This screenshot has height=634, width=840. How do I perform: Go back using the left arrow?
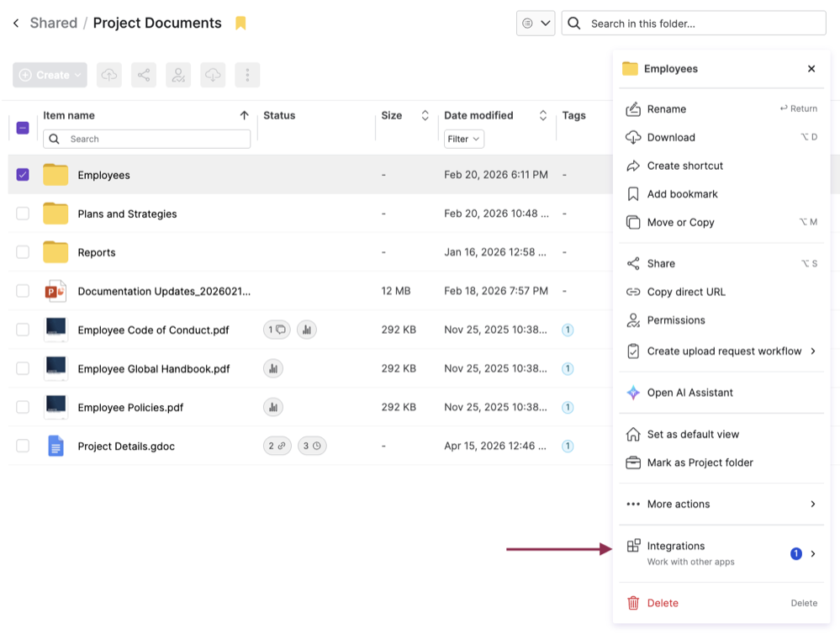[16, 23]
